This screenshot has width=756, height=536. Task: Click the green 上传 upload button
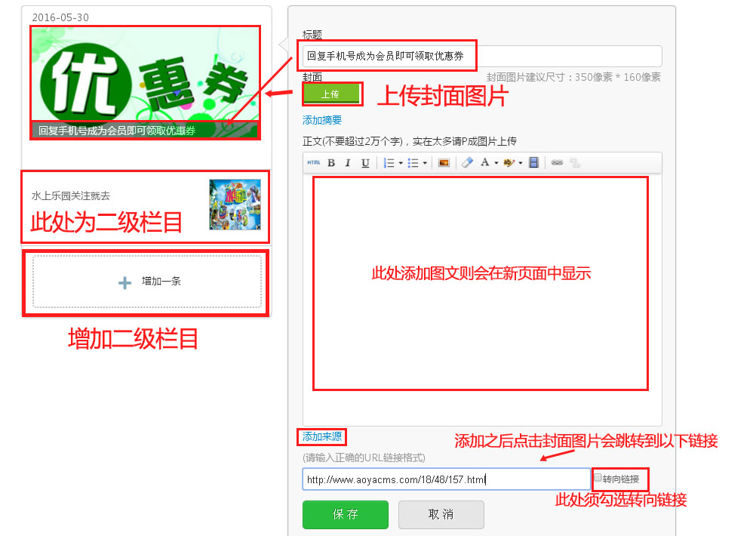click(330, 94)
